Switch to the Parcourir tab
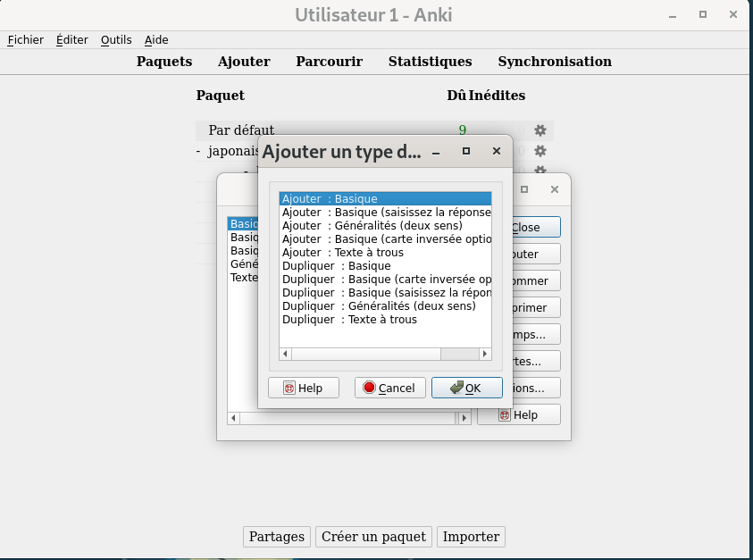Viewport: 753px width, 560px height. (x=328, y=62)
